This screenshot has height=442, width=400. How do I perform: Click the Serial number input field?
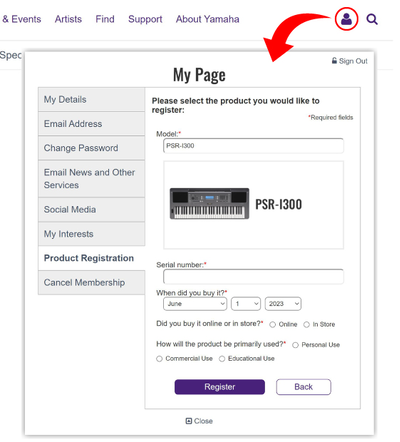click(253, 277)
